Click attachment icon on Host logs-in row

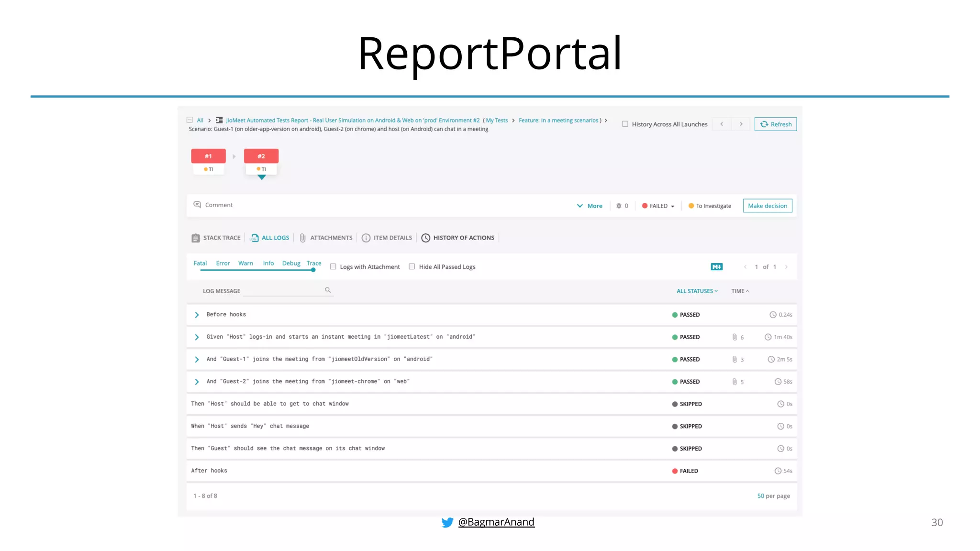735,337
